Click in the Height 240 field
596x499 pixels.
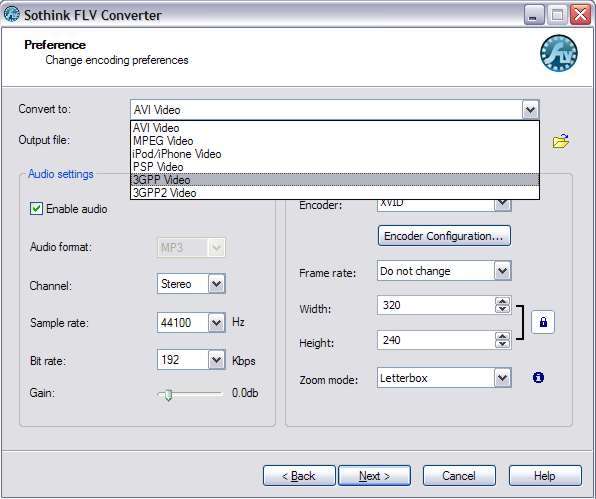tap(436, 340)
